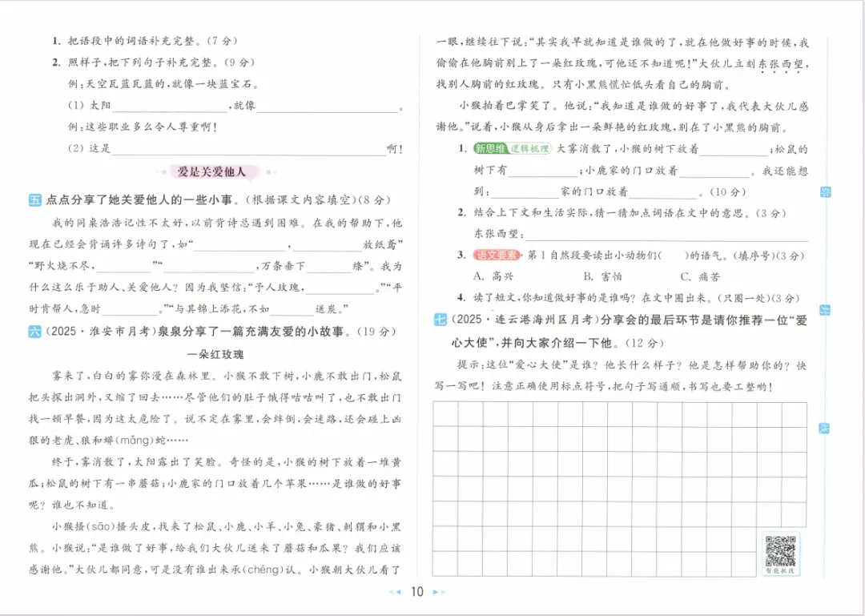This screenshot has width=865, height=616.
Task: Click the double-left arrow page control
Action: pyautogui.click(x=392, y=593)
